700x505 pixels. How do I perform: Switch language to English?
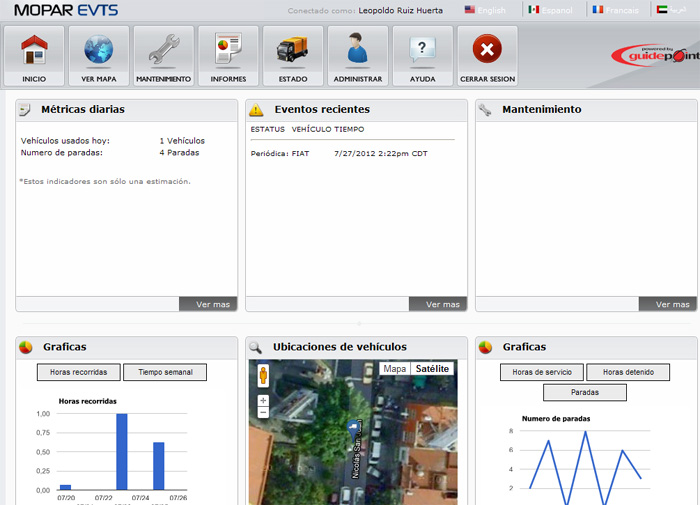coord(492,10)
